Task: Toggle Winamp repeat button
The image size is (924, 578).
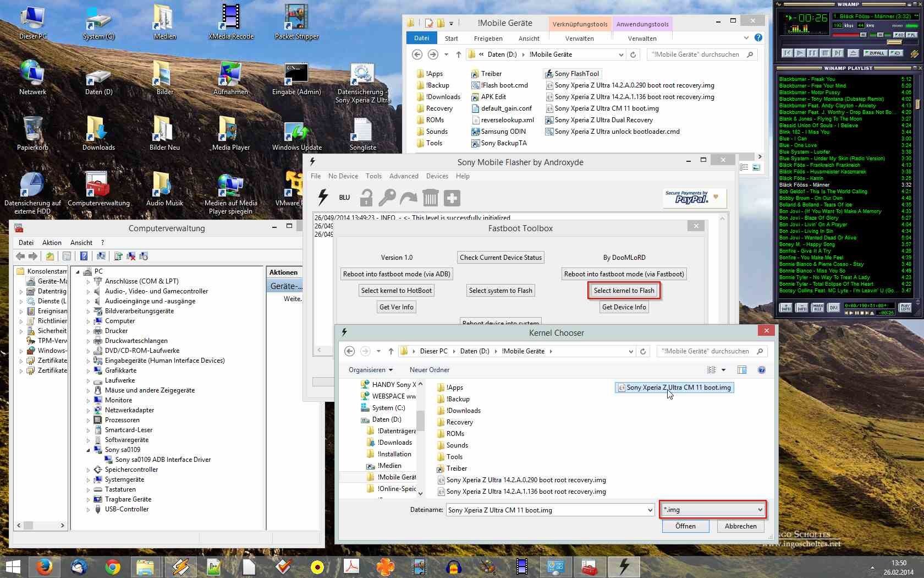Action: tap(896, 53)
